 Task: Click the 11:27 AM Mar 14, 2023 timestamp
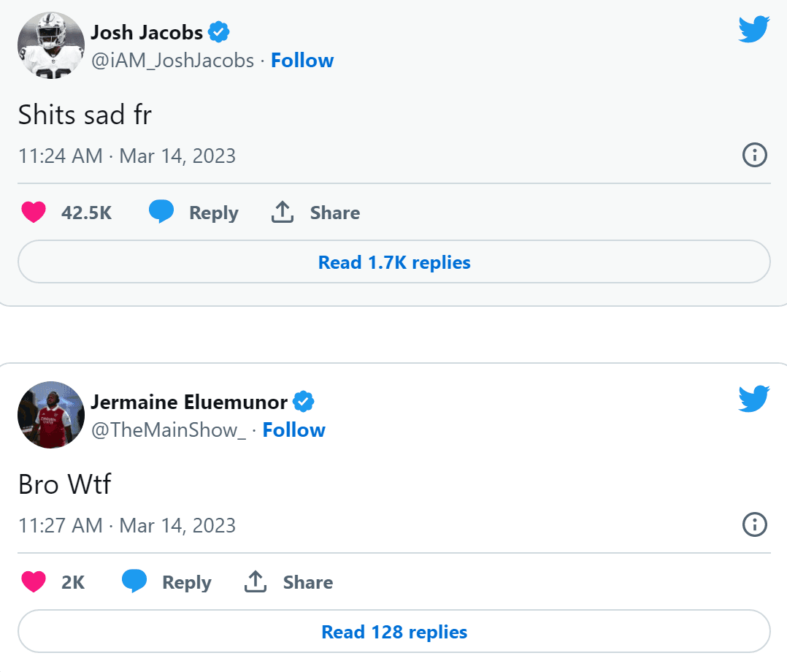point(127,525)
